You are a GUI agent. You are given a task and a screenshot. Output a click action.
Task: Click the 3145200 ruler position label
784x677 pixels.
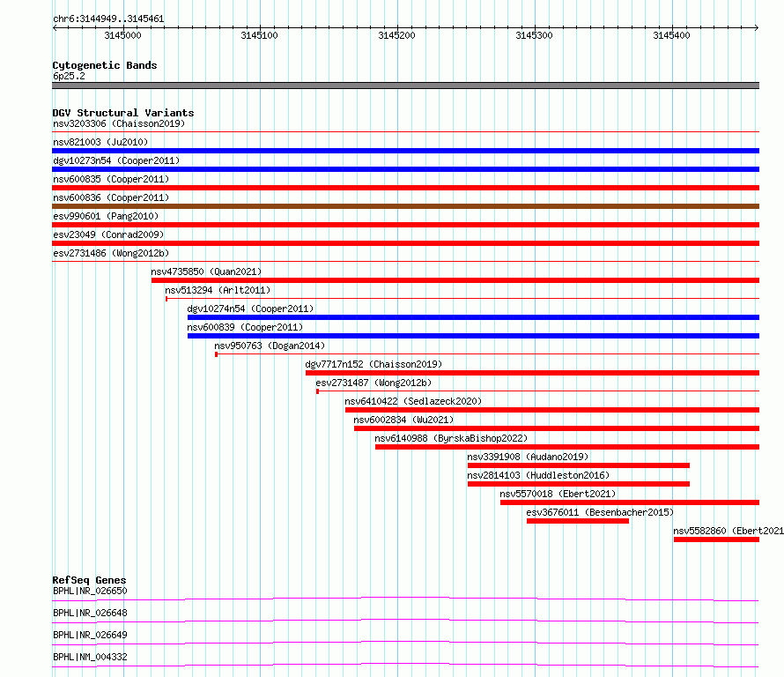(396, 35)
